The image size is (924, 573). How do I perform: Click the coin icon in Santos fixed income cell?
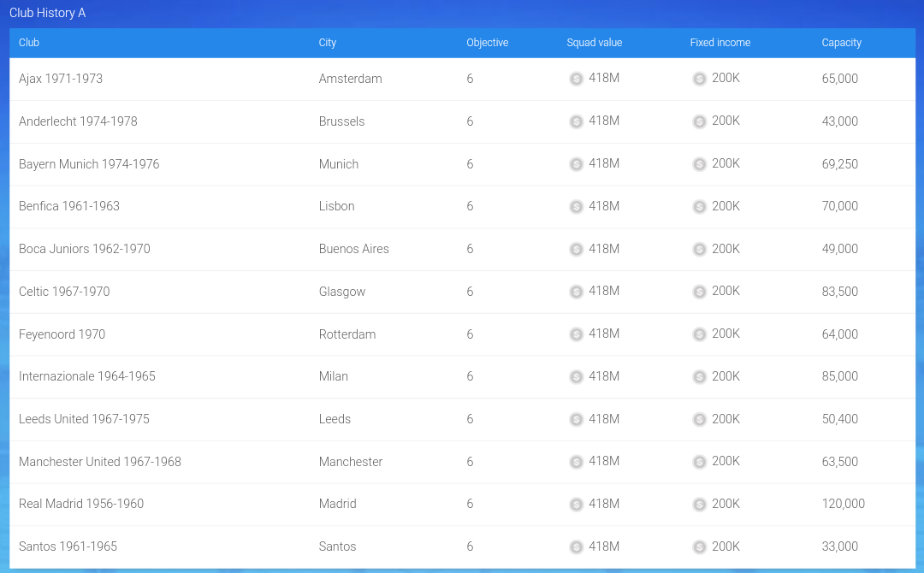click(x=700, y=547)
